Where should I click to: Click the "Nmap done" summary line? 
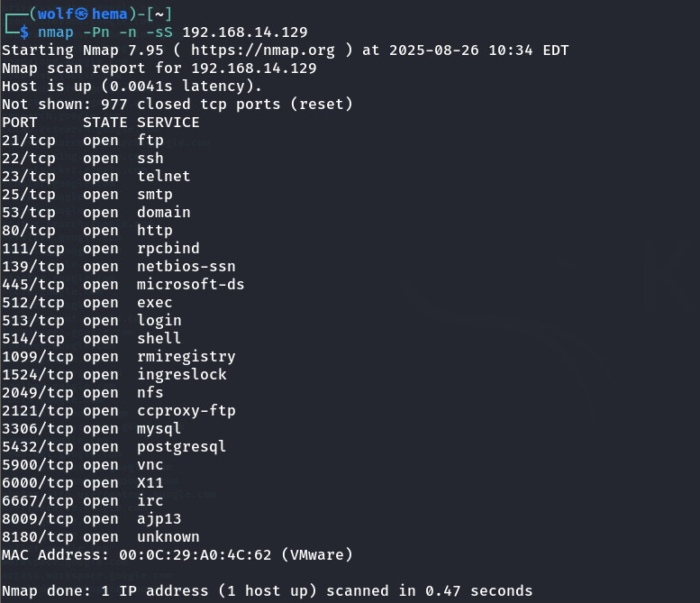(267, 591)
